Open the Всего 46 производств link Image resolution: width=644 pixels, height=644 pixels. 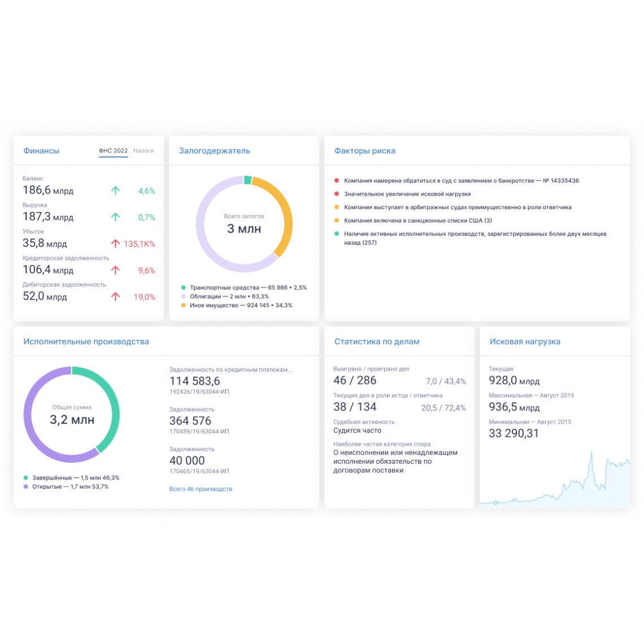point(201,489)
